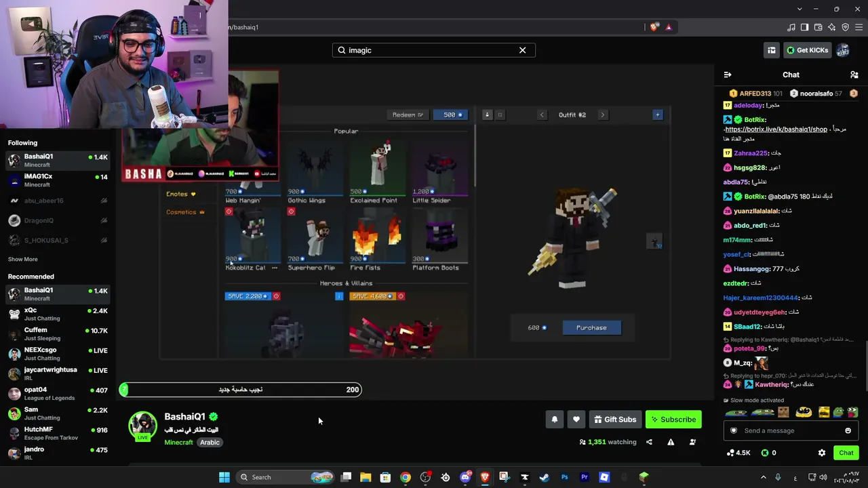Viewport: 868px width, 488px height.
Task: Subscribe to BashaiQ1 channel
Action: pos(673,420)
